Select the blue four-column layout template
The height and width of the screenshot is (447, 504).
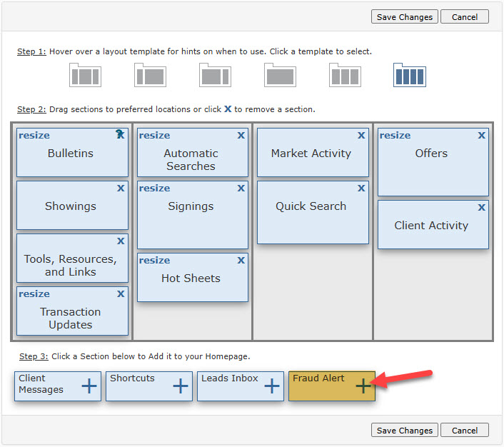410,75
